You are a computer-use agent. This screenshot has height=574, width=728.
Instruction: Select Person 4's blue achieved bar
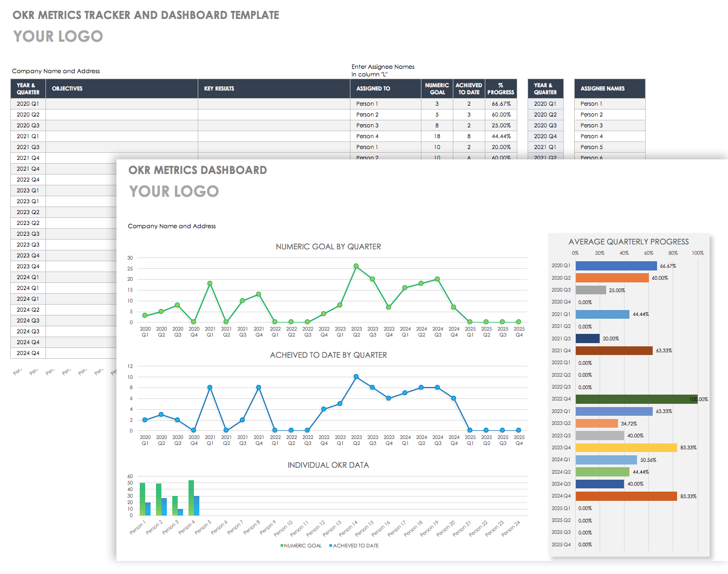coord(197,506)
